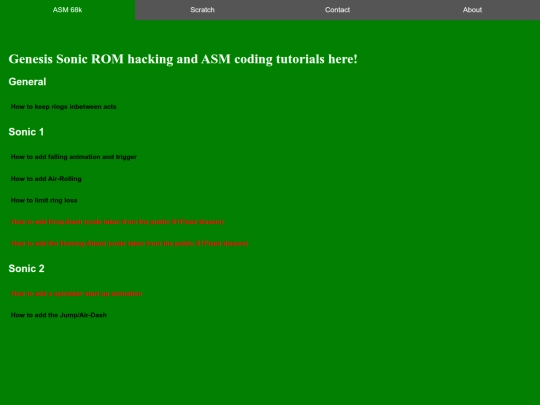Open 'How to add Air-Rolling' tutorial

click(x=46, y=179)
